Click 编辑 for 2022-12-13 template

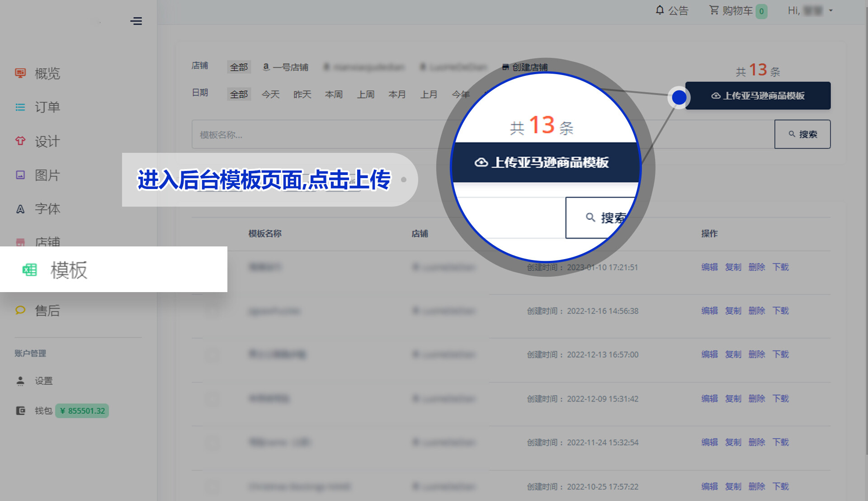[709, 354]
